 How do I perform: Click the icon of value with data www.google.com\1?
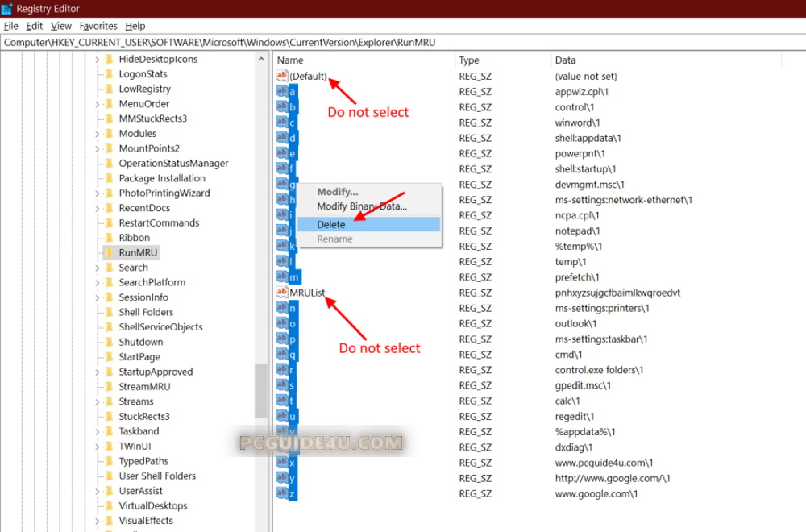281,493
